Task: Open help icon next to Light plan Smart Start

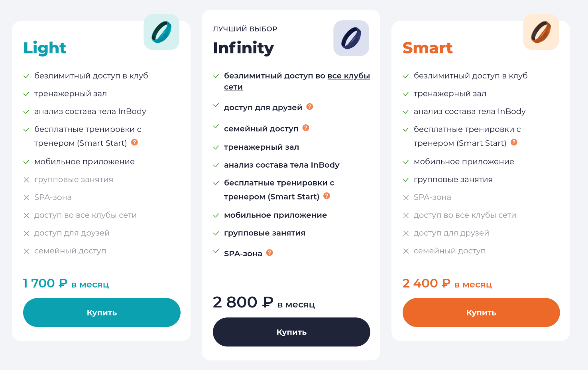Action: click(135, 142)
